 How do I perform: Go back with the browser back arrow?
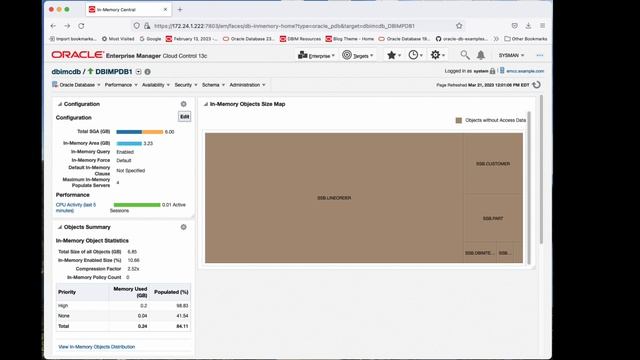(x=53, y=26)
